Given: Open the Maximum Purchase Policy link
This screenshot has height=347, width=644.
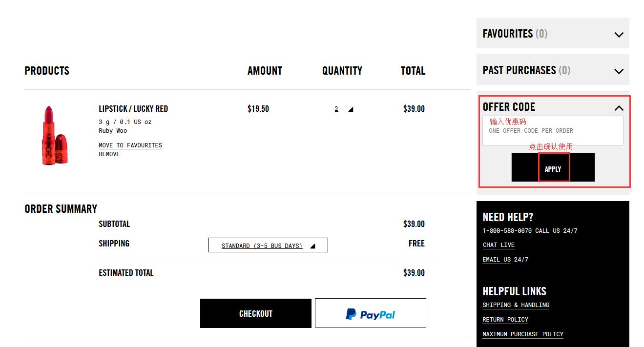Looking at the screenshot, I should (x=522, y=334).
